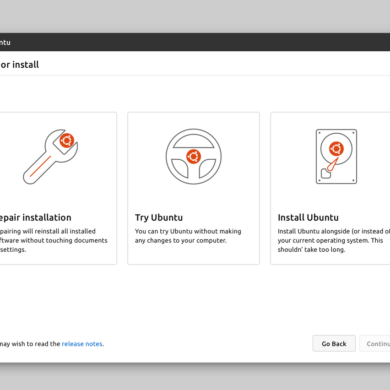Select the Install Ubuntu heading
The height and width of the screenshot is (390, 390).
(x=308, y=218)
